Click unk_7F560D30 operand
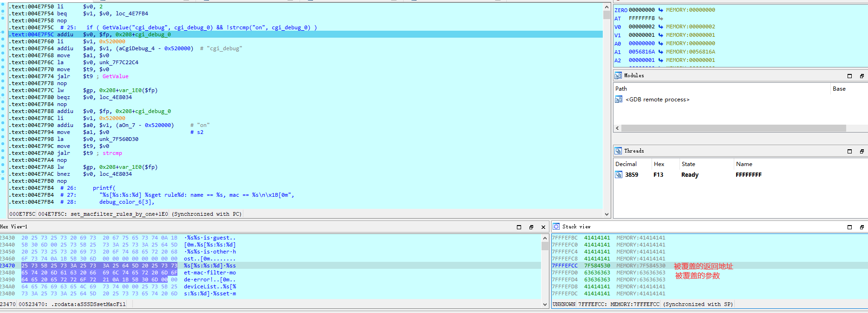The image size is (868, 313). click(119, 139)
